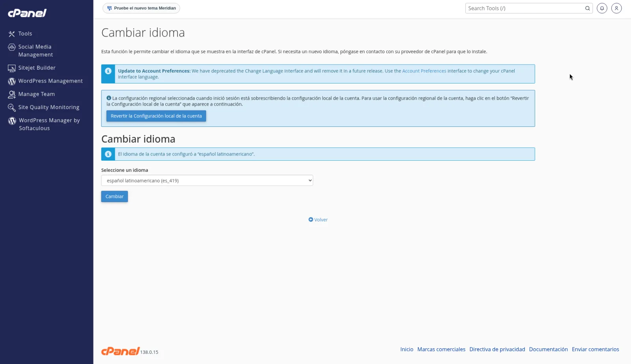Click version number 138.0.15 text
The image size is (631, 364).
pos(149,352)
